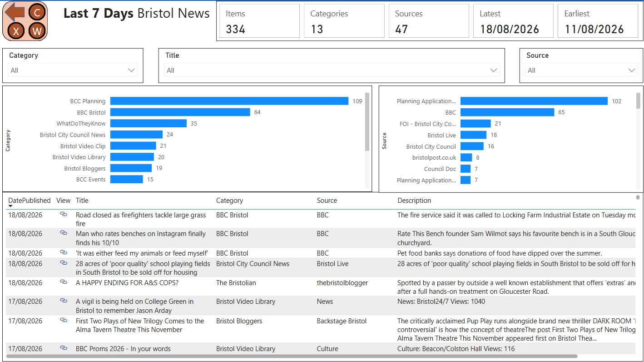The height and width of the screenshot is (362, 644).
Task: Sort table by Category column header
Action: pyautogui.click(x=229, y=201)
